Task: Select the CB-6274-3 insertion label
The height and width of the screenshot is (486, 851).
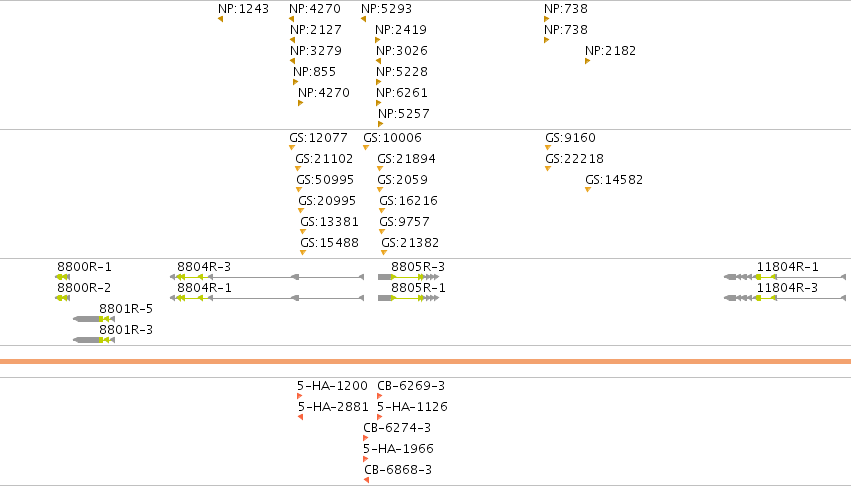Action: [x=397, y=428]
